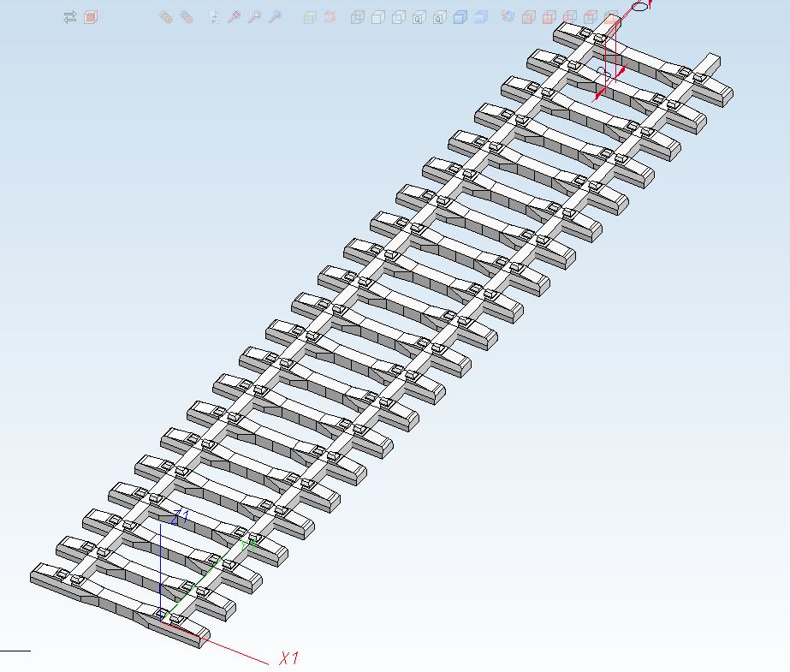Switch to the wireframe cube display mode
Screen dimensions: 790x672
point(357,18)
